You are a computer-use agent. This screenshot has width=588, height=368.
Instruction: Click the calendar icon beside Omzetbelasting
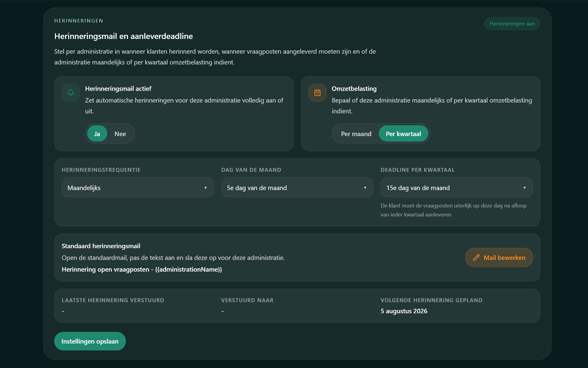click(x=318, y=93)
